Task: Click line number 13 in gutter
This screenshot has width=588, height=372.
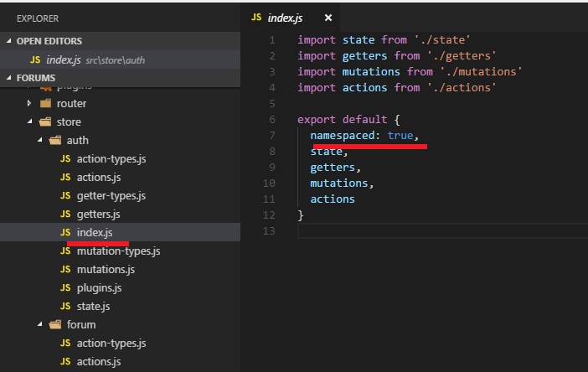Action: point(269,231)
